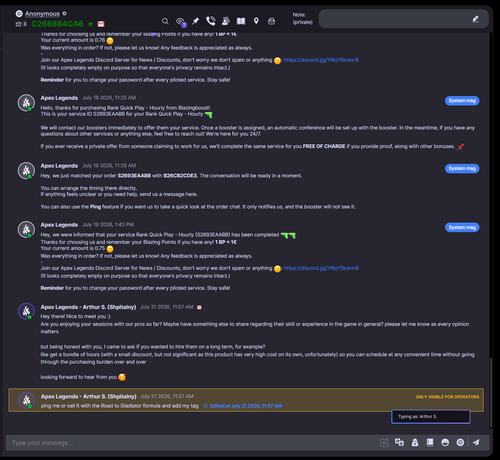This screenshot has width=500, height=460.
Task: Click the ONLY VISIBLE FOR OPERATORS label
Action: pyautogui.click(x=447, y=397)
